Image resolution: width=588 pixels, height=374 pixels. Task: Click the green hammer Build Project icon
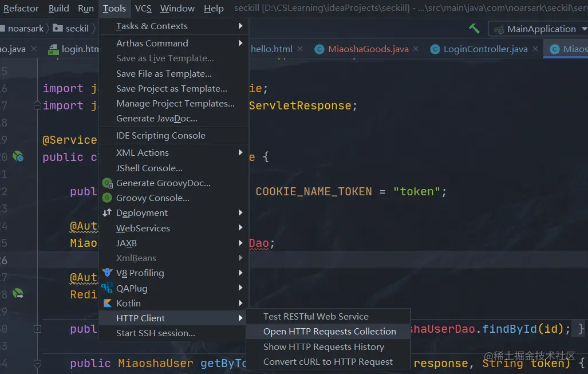[474, 29]
